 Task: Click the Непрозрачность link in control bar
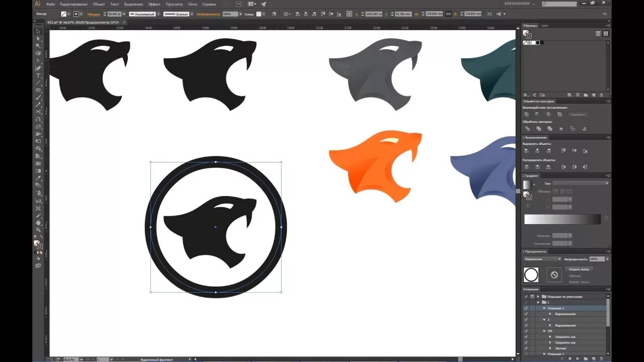pos(208,14)
